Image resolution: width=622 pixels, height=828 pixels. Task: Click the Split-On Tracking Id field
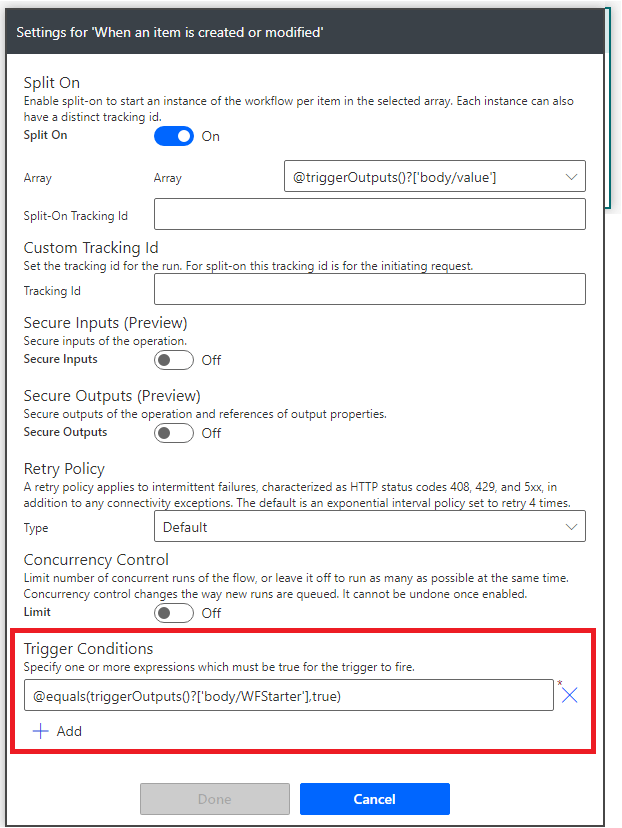tap(369, 215)
